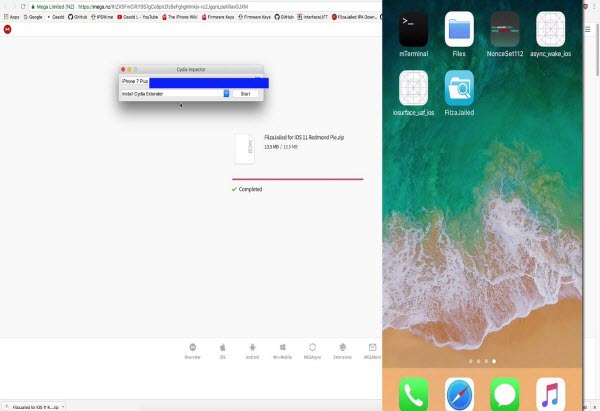Open the Music app in dock
Screen dimensions: 600x411
551,395
